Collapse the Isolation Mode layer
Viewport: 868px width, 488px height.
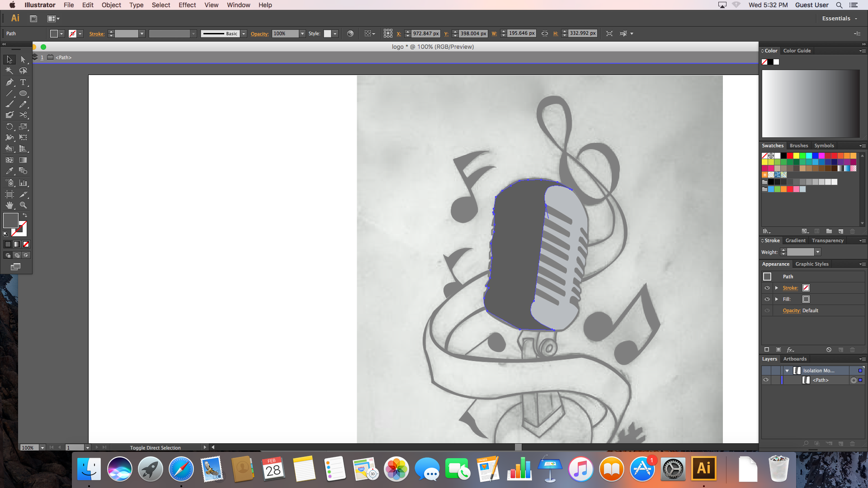coord(787,371)
